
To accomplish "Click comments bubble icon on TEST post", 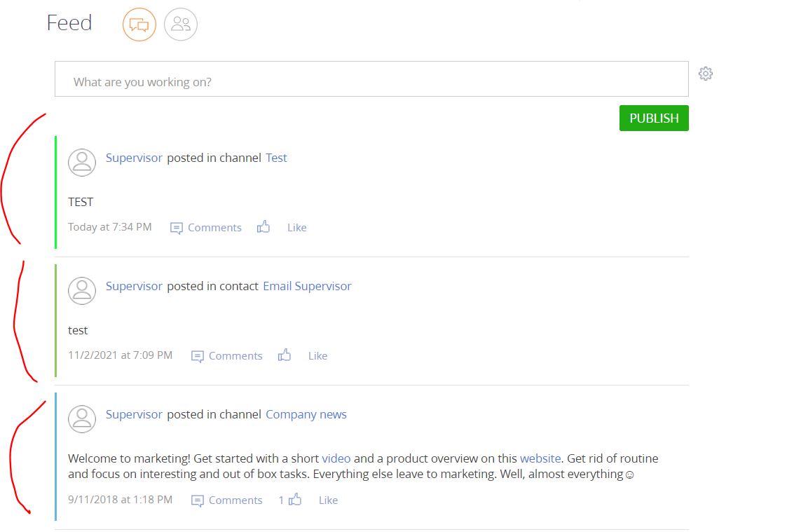I will [176, 228].
